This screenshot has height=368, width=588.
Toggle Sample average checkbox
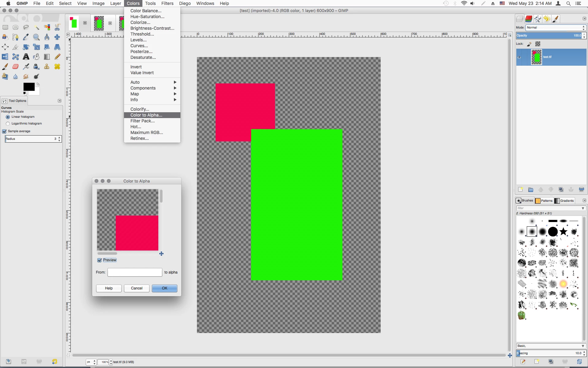(5, 131)
